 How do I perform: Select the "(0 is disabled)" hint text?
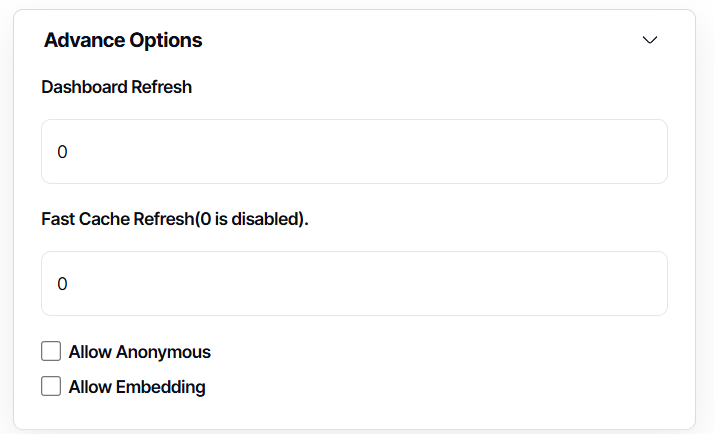point(250,219)
